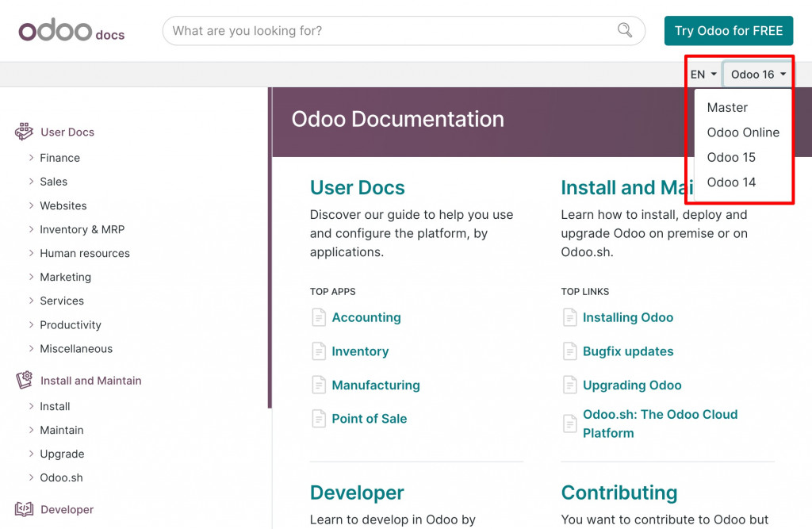This screenshot has width=812, height=529.
Task: Click the document icon beside Bugfix updates
Action: click(x=569, y=351)
